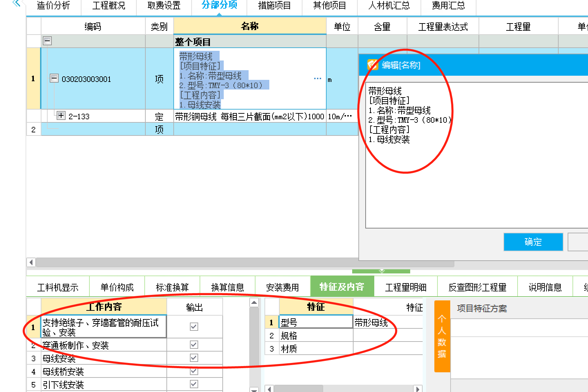Viewport: 588px width, 392px height.
Task: Click the highlighted name cell of row 1
Action: tap(250, 78)
